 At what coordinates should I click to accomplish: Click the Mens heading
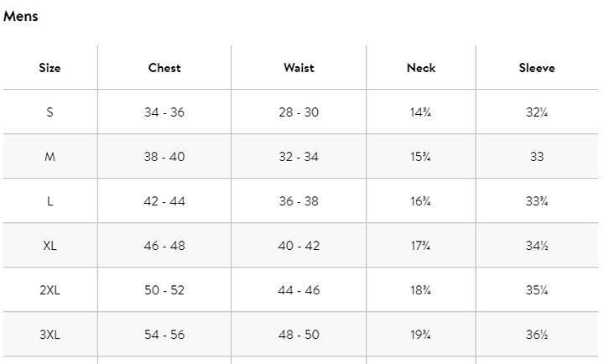pos(21,16)
